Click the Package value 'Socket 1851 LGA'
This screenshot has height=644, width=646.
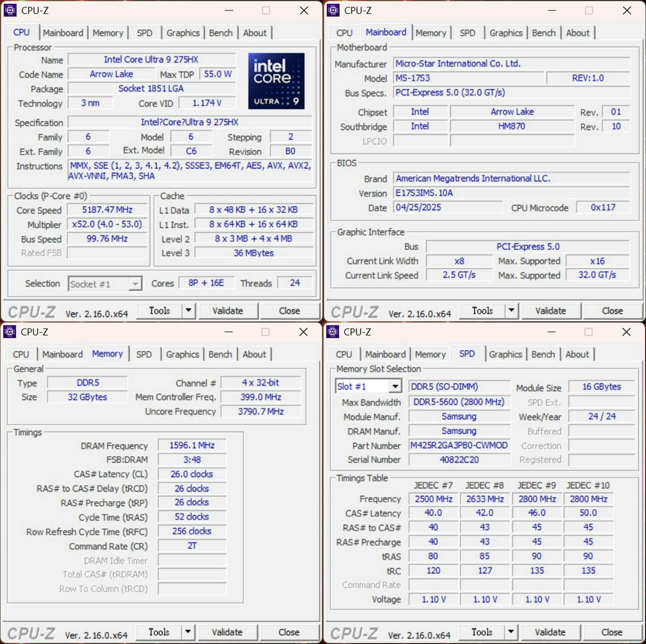click(151, 88)
